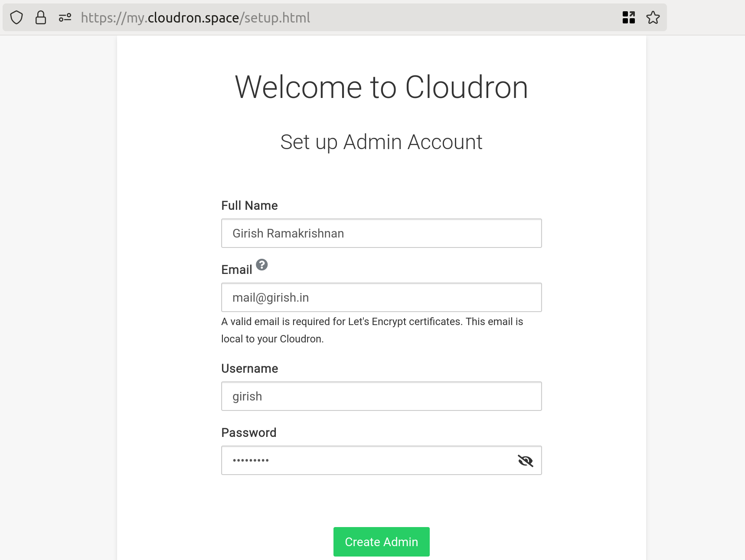Click the 'Password' label

pyautogui.click(x=249, y=433)
